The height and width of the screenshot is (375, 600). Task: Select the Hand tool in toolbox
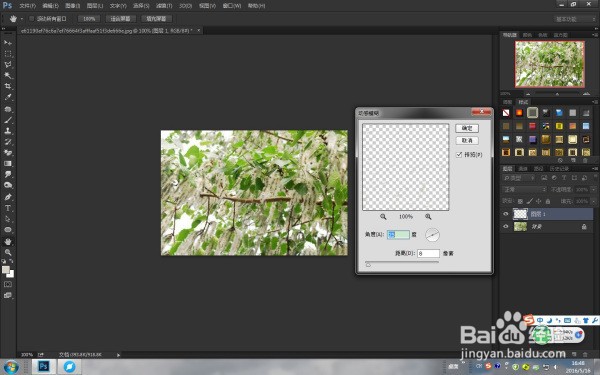click(x=8, y=241)
